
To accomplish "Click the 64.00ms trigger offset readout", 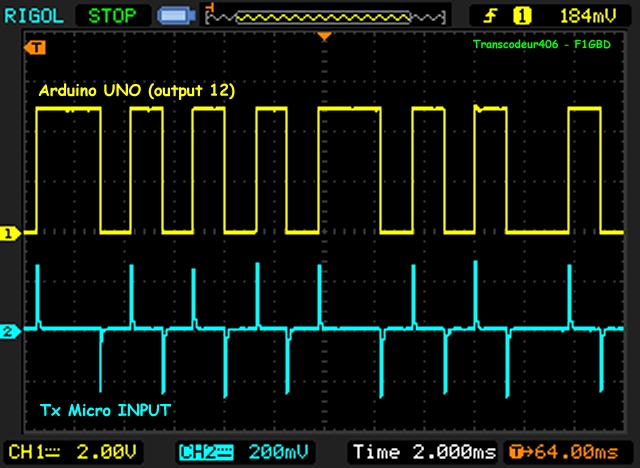I will pyautogui.click(x=576, y=452).
